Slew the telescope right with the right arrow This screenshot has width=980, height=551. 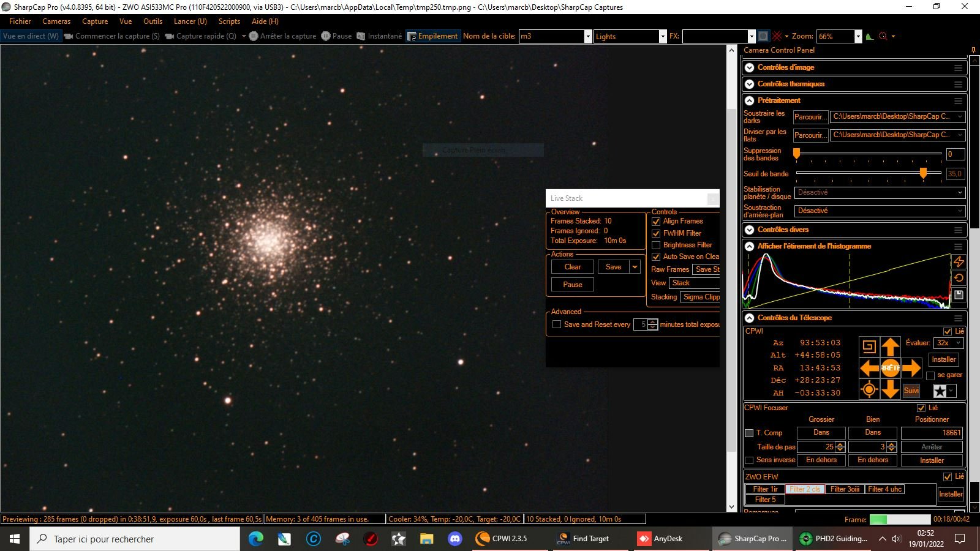(x=911, y=368)
